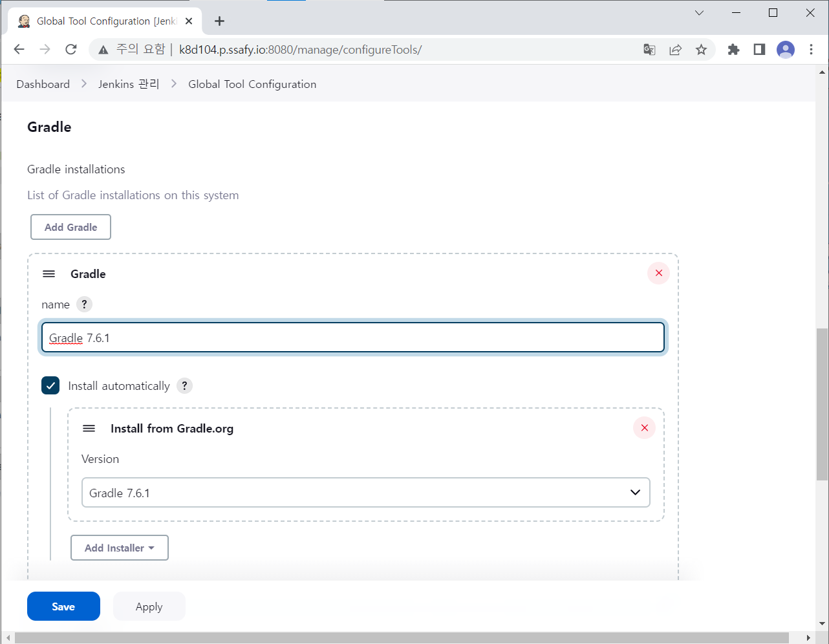This screenshot has height=644, width=829.
Task: Share this page via share icon
Action: point(675,50)
